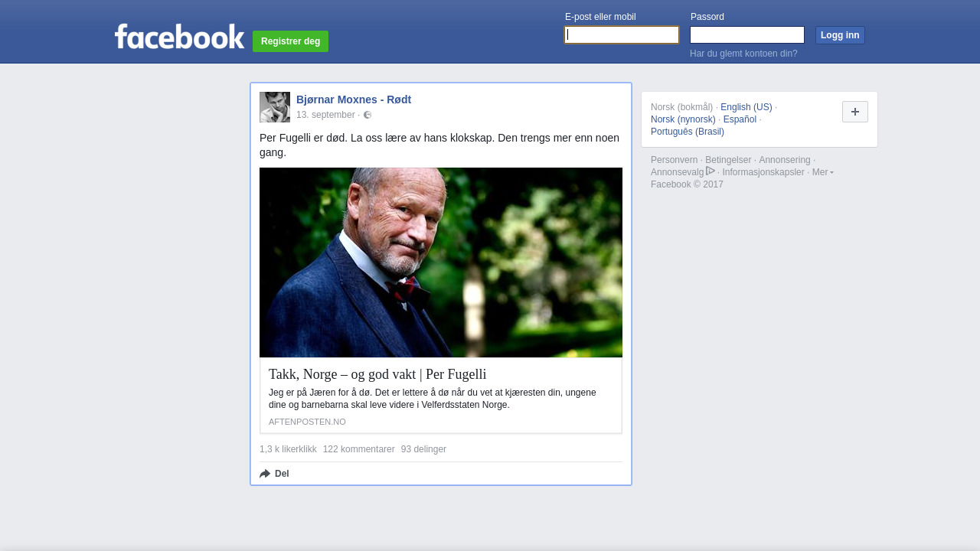Open the Personvern link
Image resolution: width=980 pixels, height=551 pixels.
coord(675,160)
